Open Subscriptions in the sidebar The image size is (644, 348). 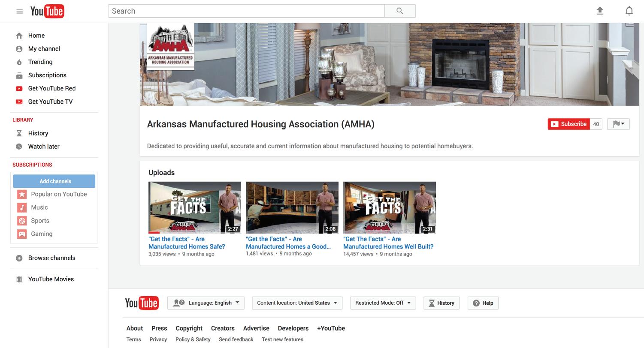(x=47, y=75)
